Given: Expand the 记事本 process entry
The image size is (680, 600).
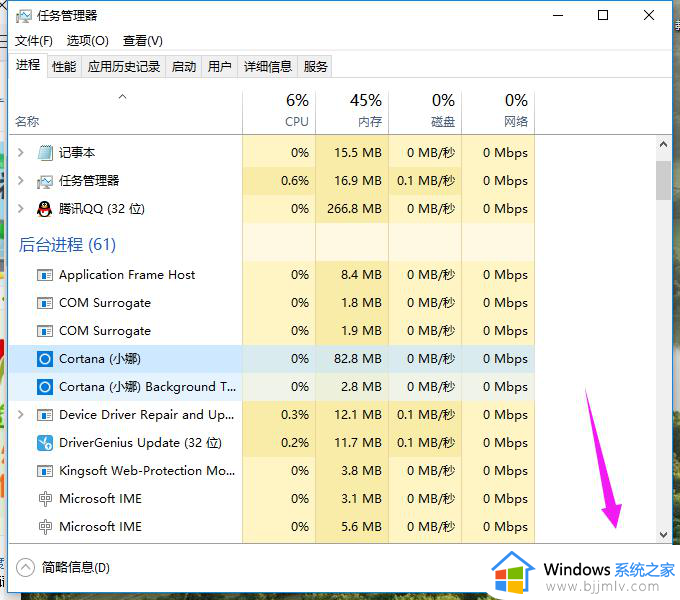Looking at the screenshot, I should pyautogui.click(x=20, y=152).
